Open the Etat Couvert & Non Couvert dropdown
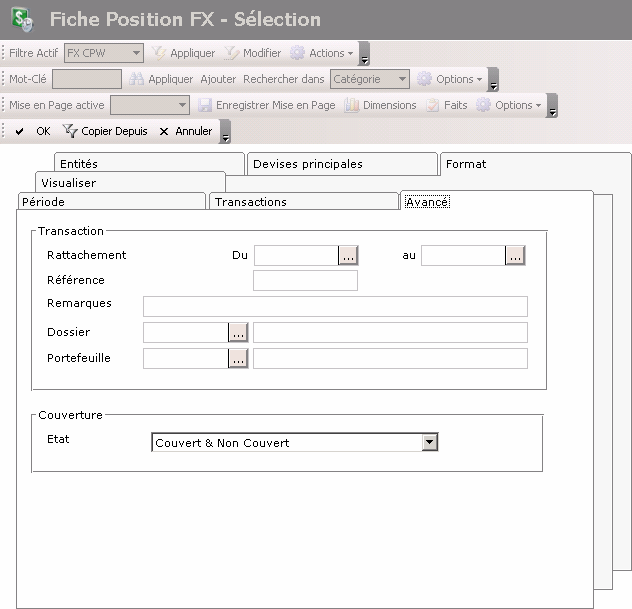The image size is (632, 609). pyautogui.click(x=430, y=442)
